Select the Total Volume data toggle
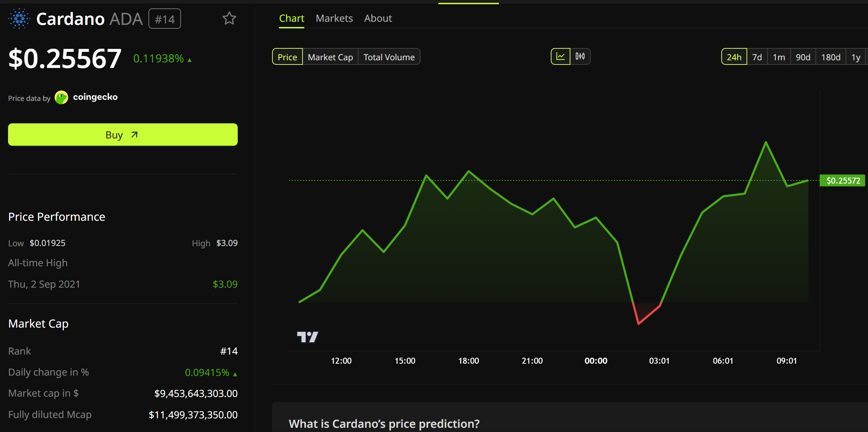The width and height of the screenshot is (868, 432). [389, 57]
